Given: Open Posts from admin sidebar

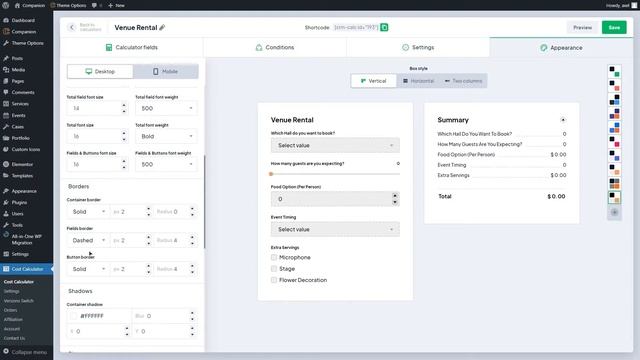Looking at the screenshot, I should click(17, 58).
